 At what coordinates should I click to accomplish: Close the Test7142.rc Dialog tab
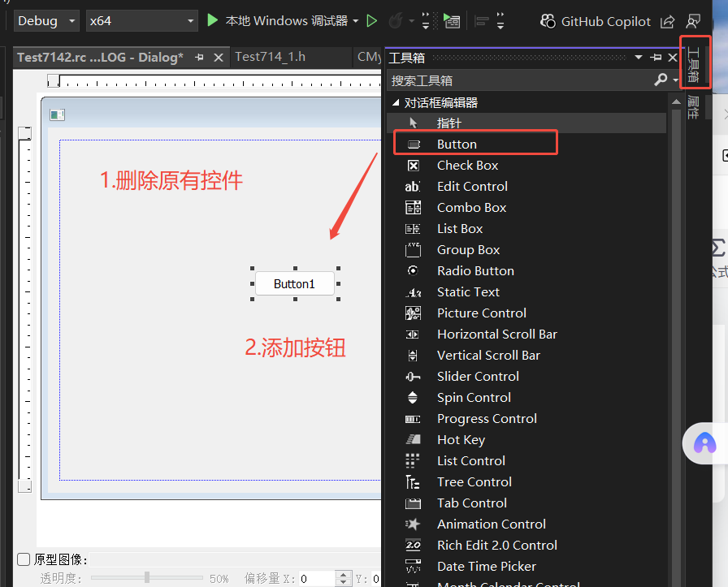click(x=219, y=58)
